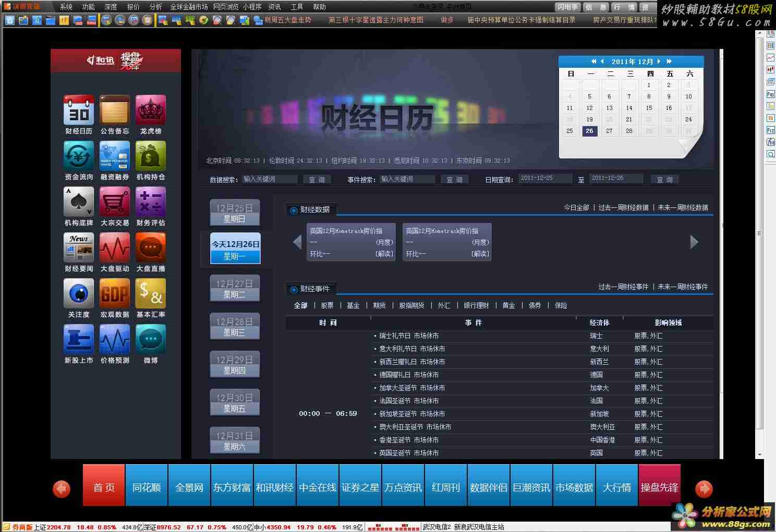Image resolution: width=776 pixels, height=532 pixels.
Task: Click the red right arrow by 操盘先锋
Action: (704, 489)
